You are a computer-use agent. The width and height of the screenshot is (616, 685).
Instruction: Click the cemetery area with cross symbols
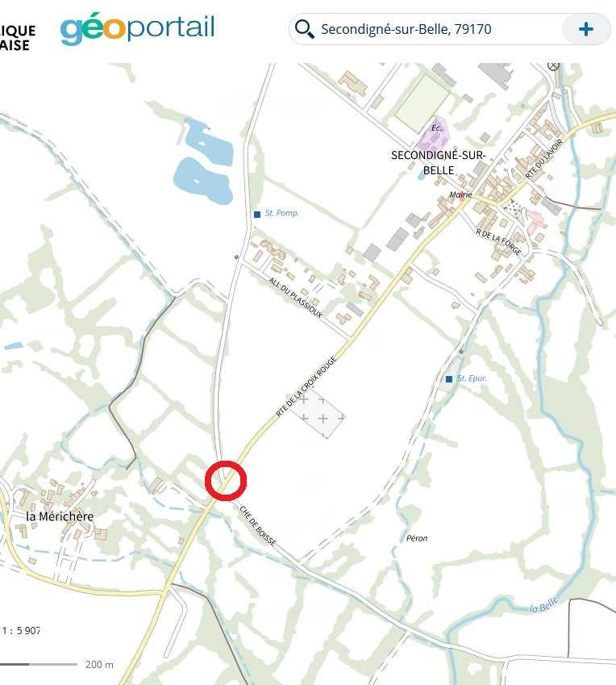click(318, 414)
